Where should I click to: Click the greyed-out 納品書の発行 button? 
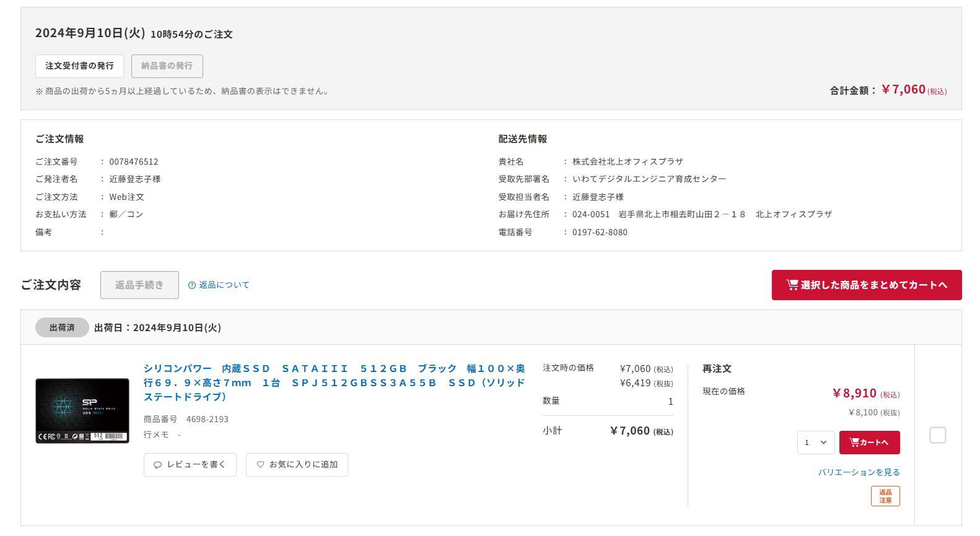tap(167, 66)
